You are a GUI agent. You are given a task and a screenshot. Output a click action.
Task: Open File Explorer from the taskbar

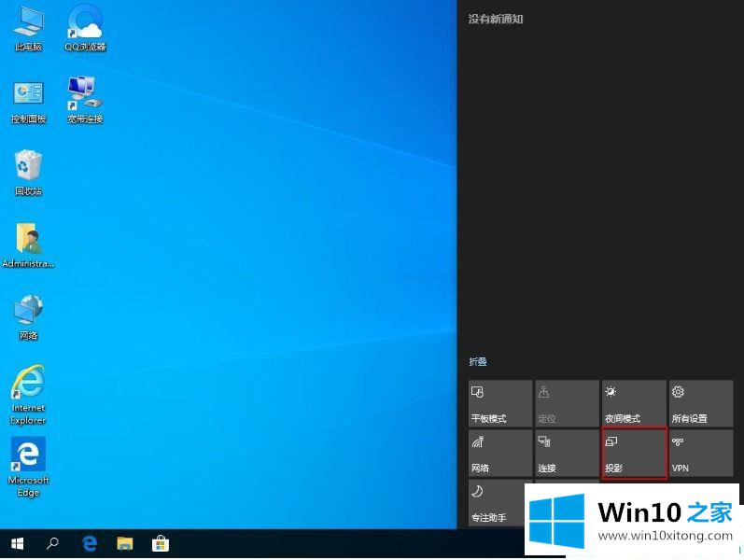click(x=125, y=543)
